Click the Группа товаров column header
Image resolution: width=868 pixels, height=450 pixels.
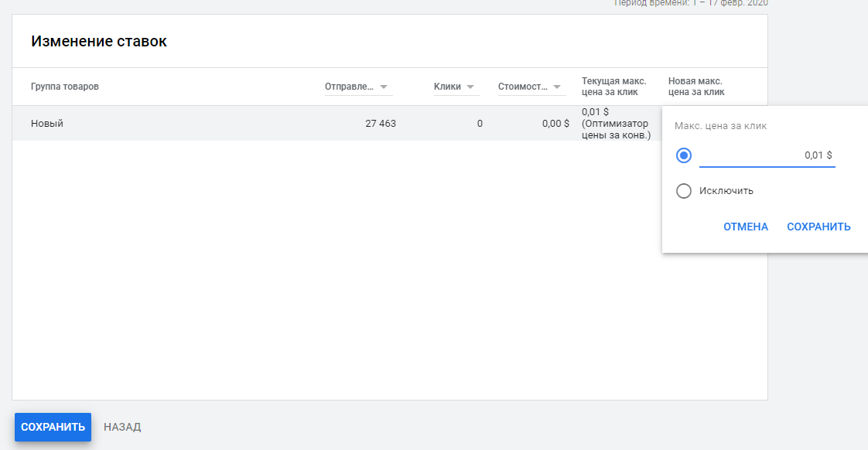[x=65, y=87]
